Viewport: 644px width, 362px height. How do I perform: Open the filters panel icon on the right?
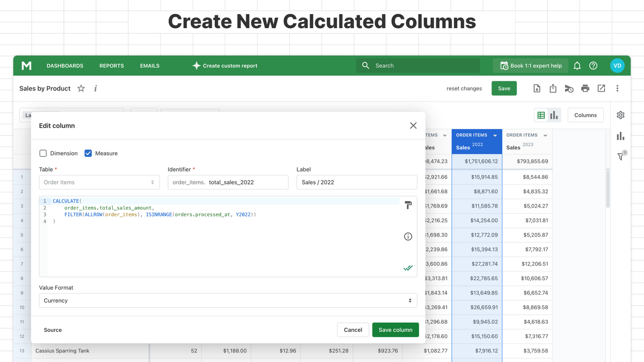click(x=620, y=156)
